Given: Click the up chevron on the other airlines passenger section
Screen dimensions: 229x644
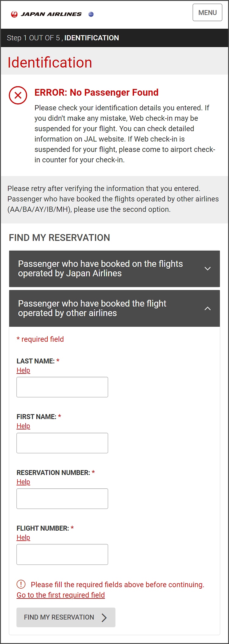Looking at the screenshot, I should pos(208,308).
